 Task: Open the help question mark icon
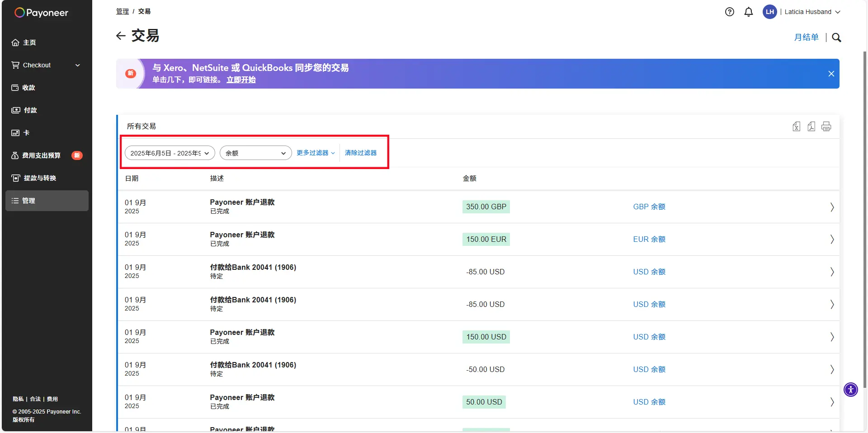729,12
